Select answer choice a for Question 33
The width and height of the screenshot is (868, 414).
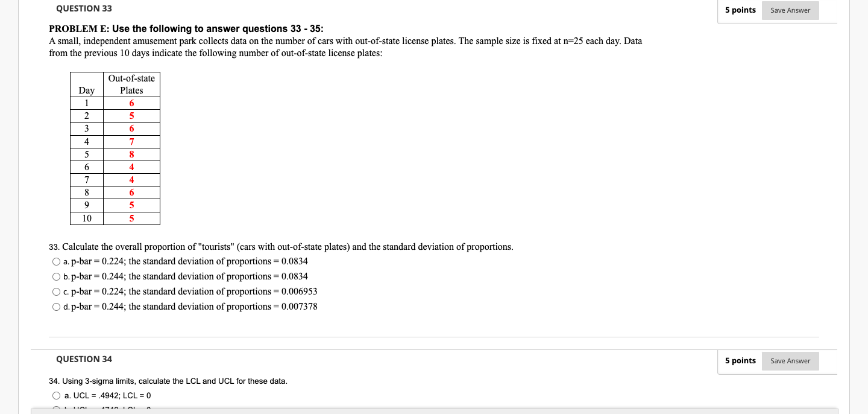point(56,261)
